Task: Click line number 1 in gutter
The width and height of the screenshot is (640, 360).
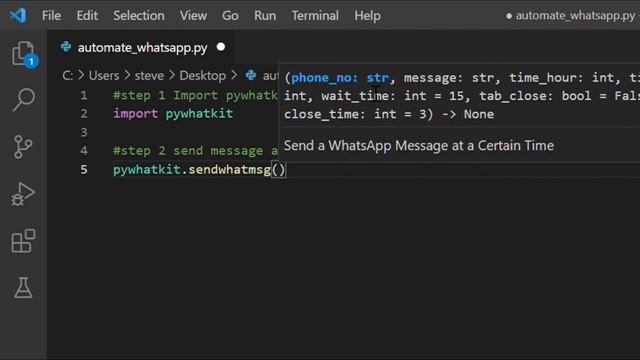Action: [84, 96]
